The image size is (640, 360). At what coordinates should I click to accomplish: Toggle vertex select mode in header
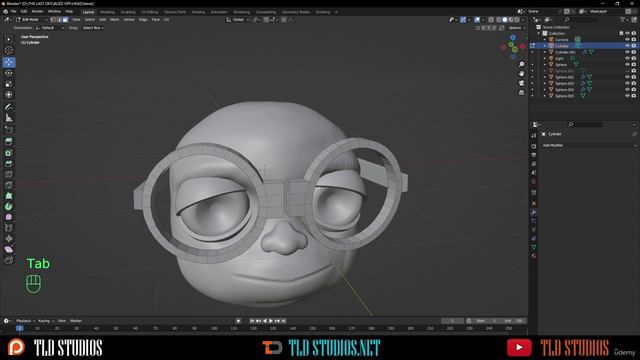point(53,20)
